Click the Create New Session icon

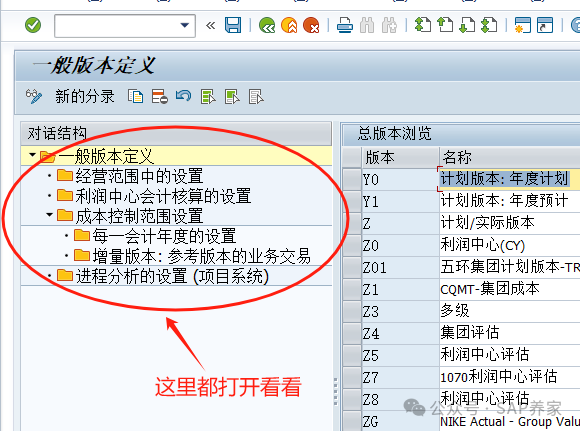pos(523,26)
